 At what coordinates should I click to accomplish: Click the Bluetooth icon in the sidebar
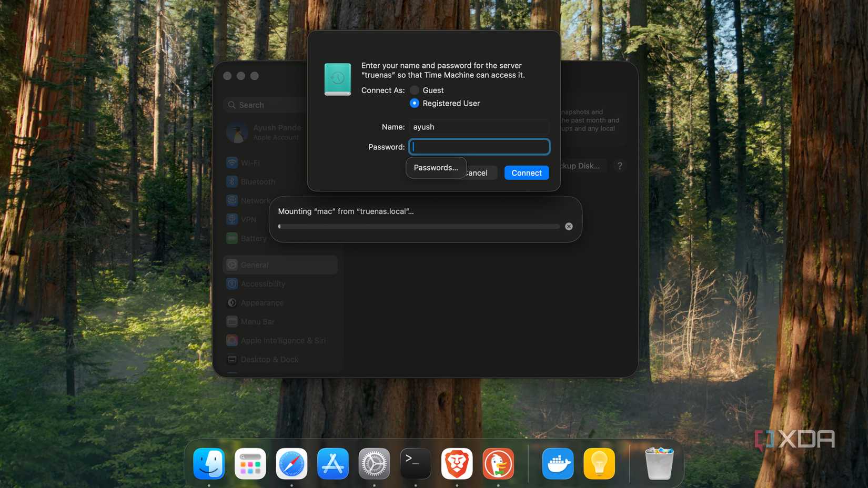coord(232,181)
